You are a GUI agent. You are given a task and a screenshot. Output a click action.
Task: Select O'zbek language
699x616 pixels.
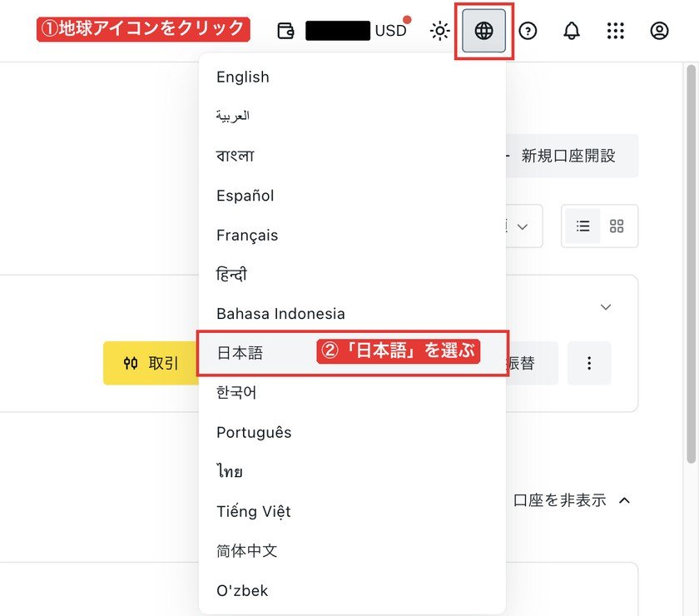[352, 590]
